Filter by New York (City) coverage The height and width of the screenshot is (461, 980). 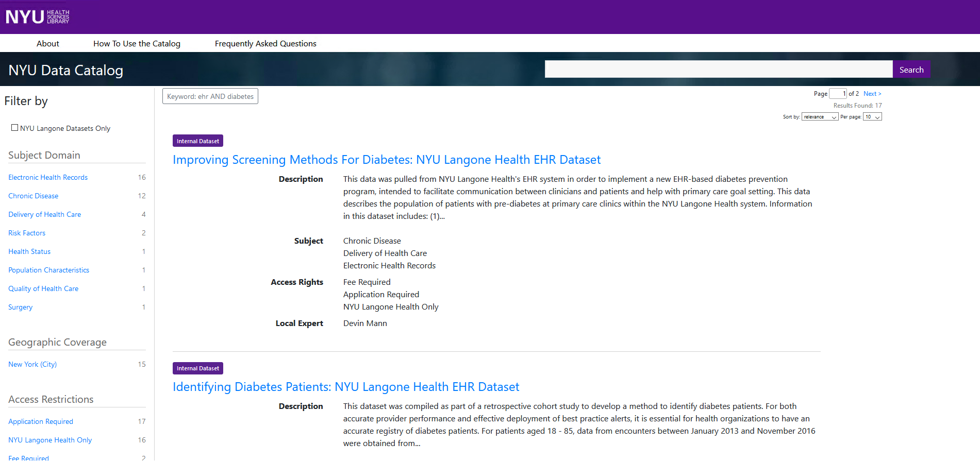pyautogui.click(x=32, y=364)
